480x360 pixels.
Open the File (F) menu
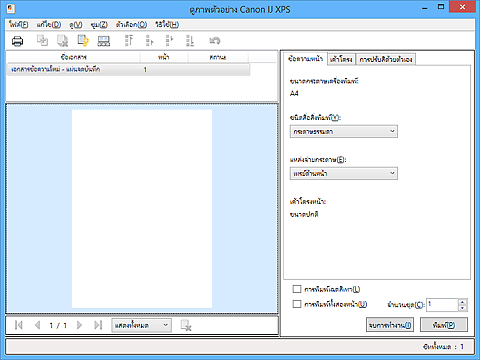[x=19, y=24]
